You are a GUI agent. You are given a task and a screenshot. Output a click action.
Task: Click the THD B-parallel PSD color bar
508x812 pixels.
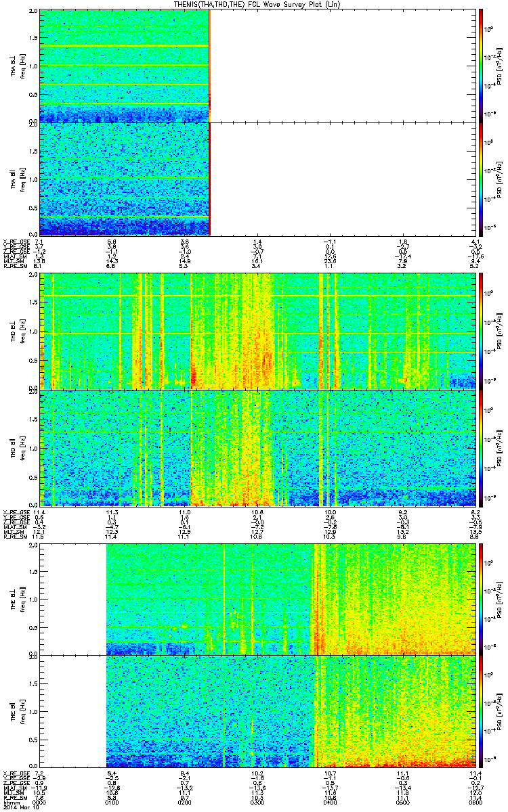[481, 447]
